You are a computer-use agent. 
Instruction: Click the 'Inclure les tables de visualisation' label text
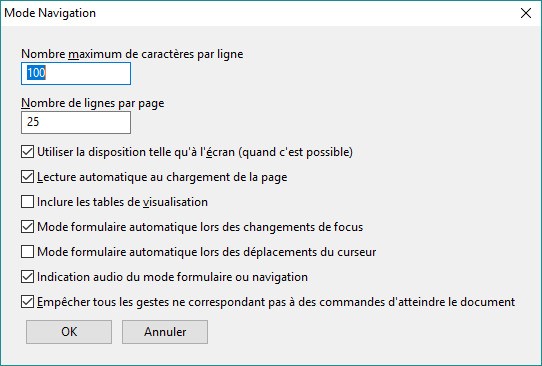tap(122, 202)
